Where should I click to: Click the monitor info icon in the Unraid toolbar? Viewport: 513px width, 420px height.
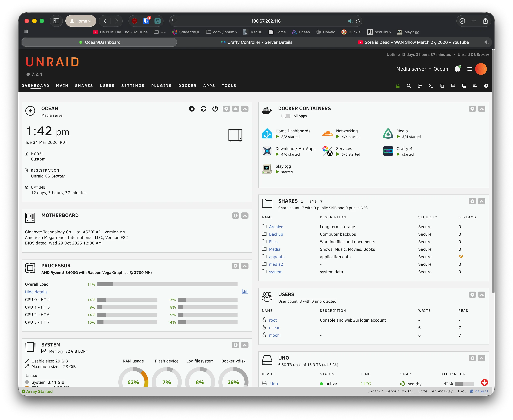(x=464, y=86)
